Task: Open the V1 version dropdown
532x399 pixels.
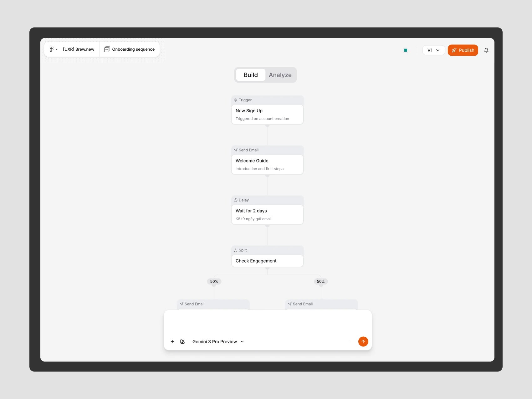Action: [434, 50]
